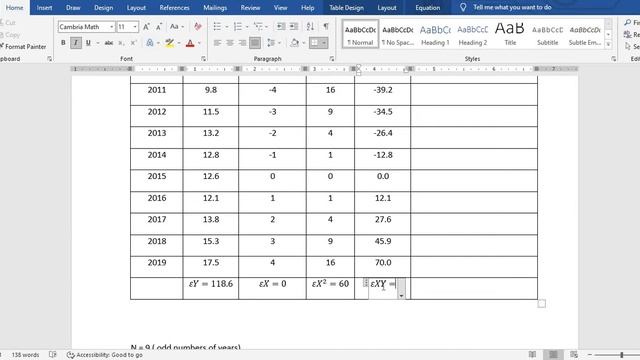Screen dimensions: 640x360
Task: Toggle Strikethrough formatting
Action: (109, 43)
